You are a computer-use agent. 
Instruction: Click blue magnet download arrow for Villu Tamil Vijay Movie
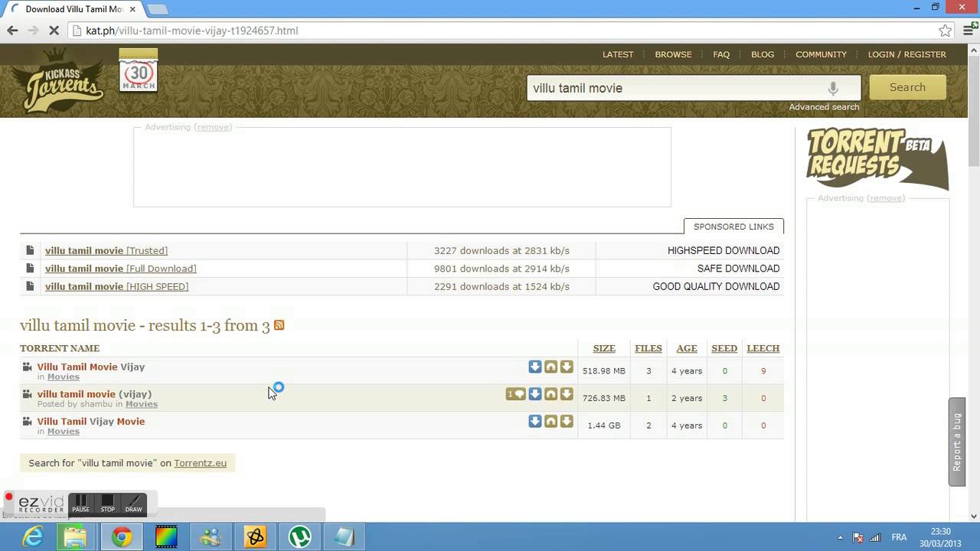pyautogui.click(x=535, y=422)
